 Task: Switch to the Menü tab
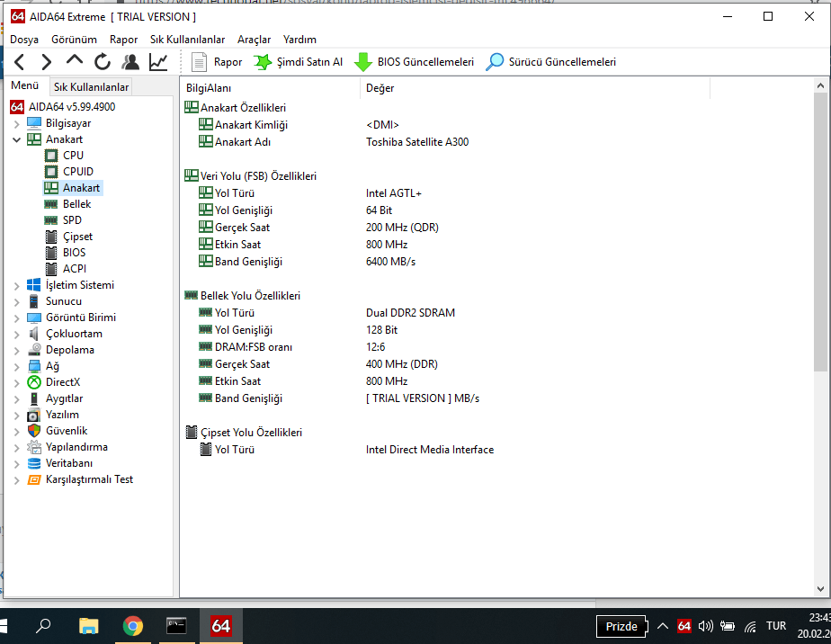click(x=25, y=85)
